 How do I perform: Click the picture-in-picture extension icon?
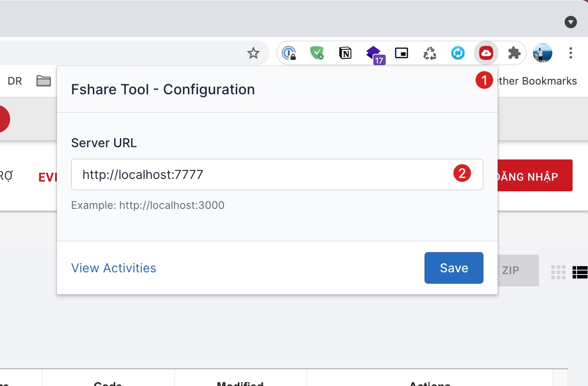(x=402, y=53)
